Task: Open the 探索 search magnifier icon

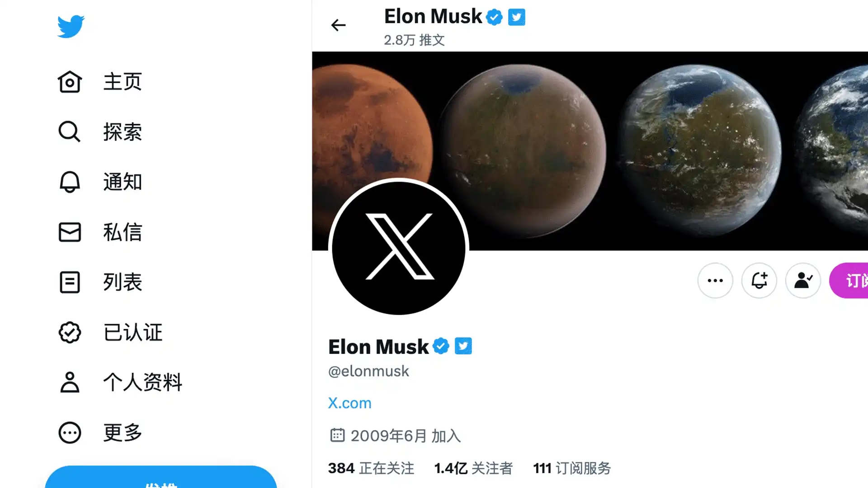Action: (70, 131)
